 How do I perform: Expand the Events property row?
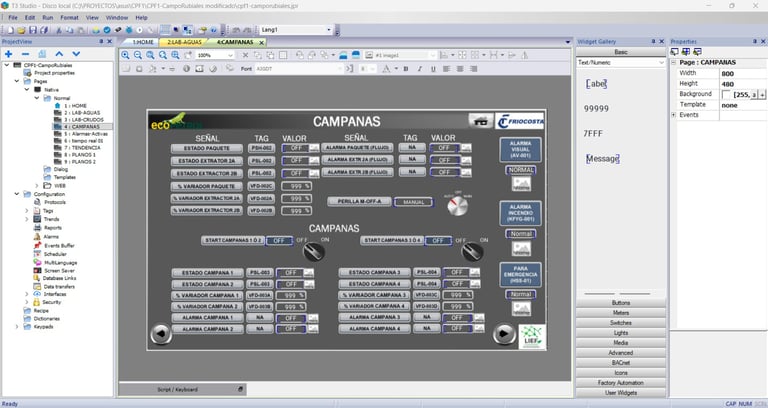673,115
